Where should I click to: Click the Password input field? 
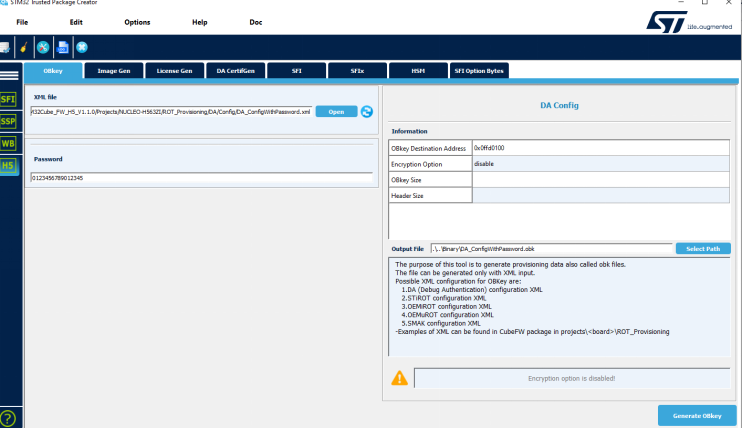pyautogui.click(x=202, y=178)
